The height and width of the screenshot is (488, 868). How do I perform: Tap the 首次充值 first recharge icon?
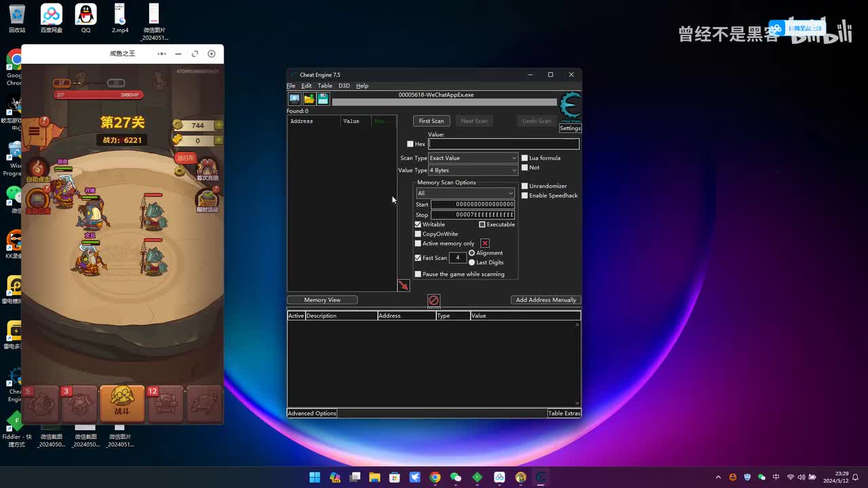(207, 169)
